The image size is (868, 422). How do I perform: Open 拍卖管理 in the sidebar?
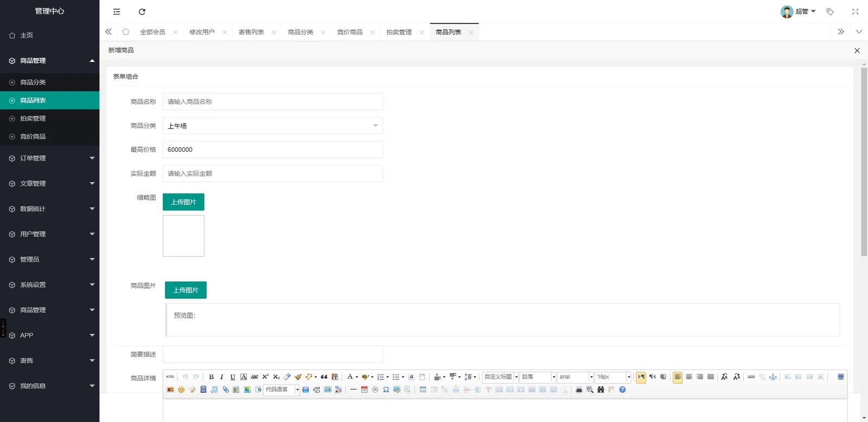point(50,118)
